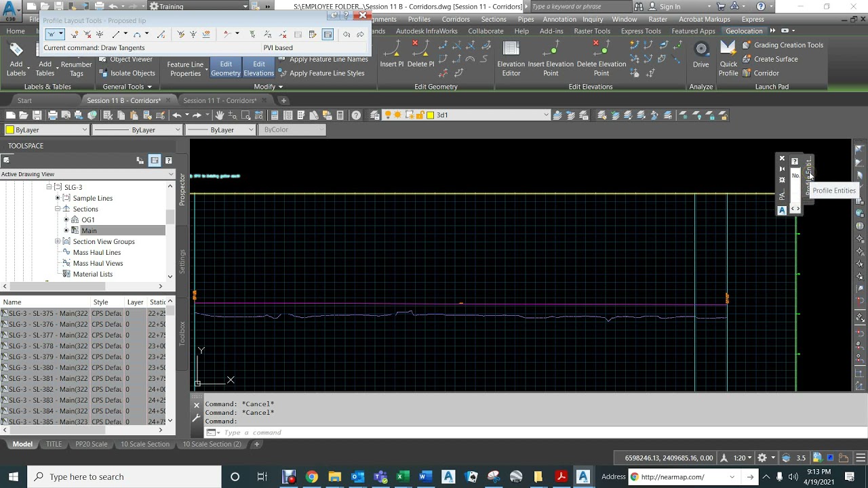The height and width of the screenshot is (488, 868).
Task: Click Corridor in Launch Pad
Action: 760,73
